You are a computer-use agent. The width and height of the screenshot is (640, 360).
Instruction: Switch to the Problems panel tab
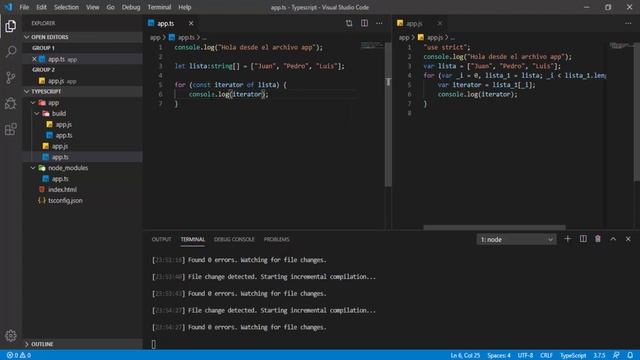276,240
